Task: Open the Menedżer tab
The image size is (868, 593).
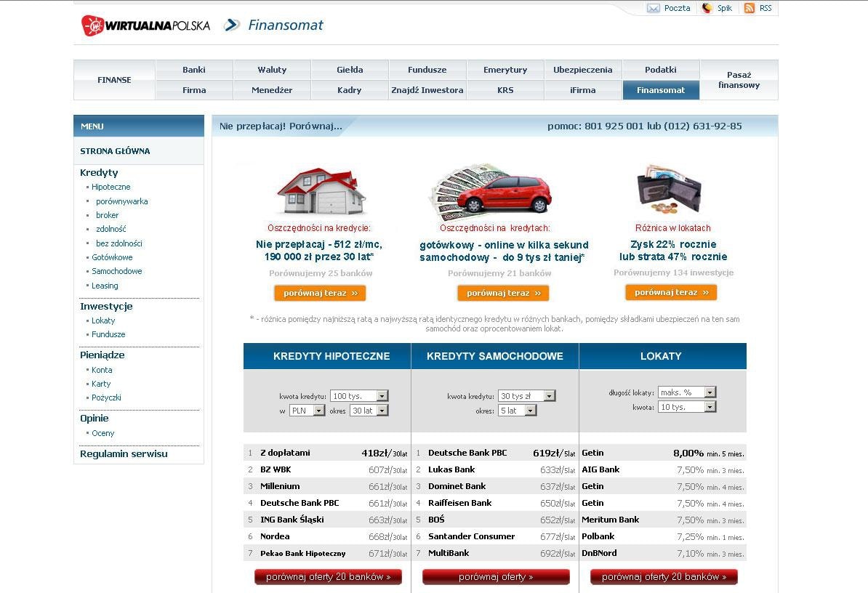Action: click(272, 90)
